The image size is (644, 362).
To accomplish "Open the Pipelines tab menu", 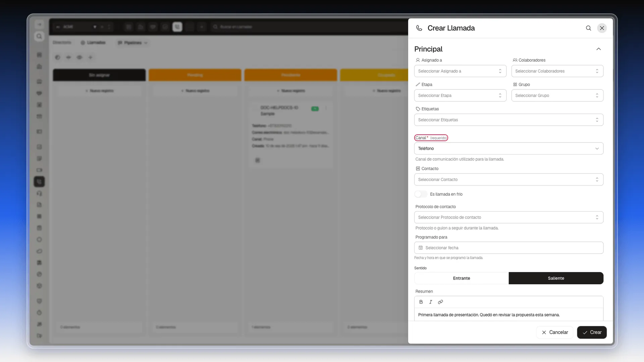I will pyautogui.click(x=133, y=43).
